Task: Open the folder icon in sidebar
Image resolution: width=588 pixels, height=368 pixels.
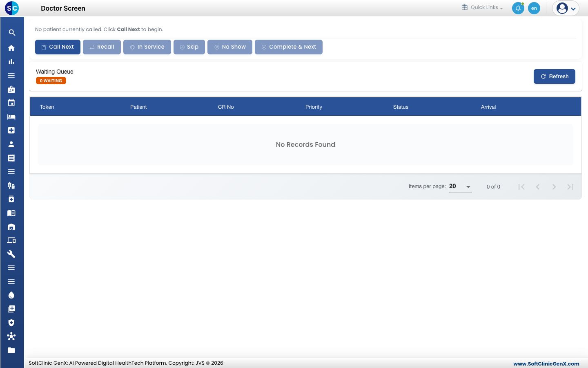Action: coord(11,350)
